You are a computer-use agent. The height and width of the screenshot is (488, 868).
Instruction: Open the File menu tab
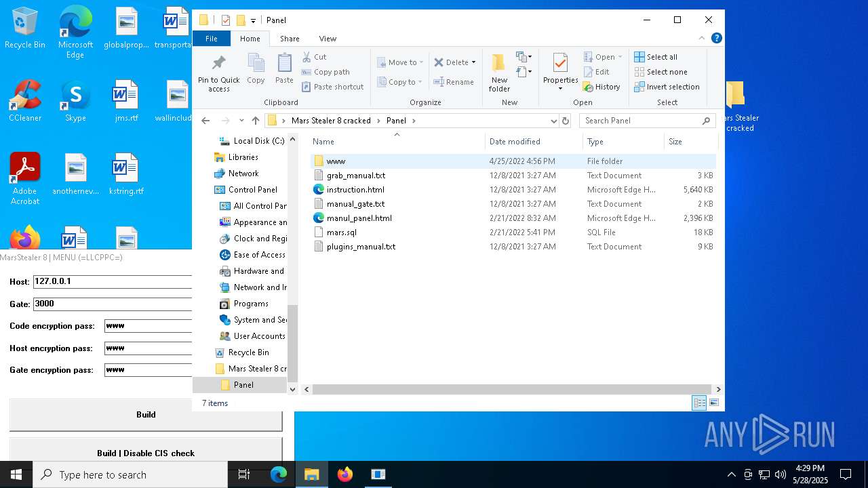(x=212, y=39)
